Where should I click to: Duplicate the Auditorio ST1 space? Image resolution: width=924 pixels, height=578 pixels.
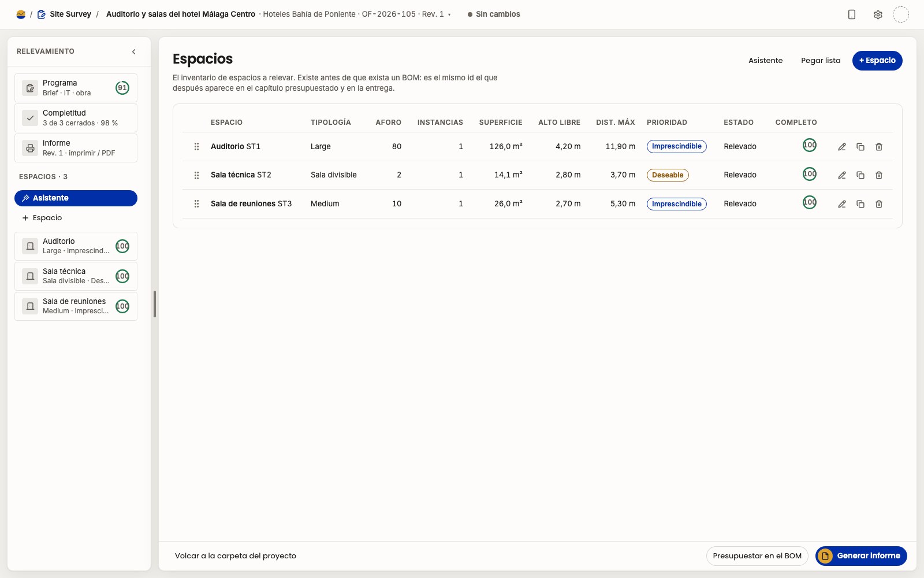[860, 147]
